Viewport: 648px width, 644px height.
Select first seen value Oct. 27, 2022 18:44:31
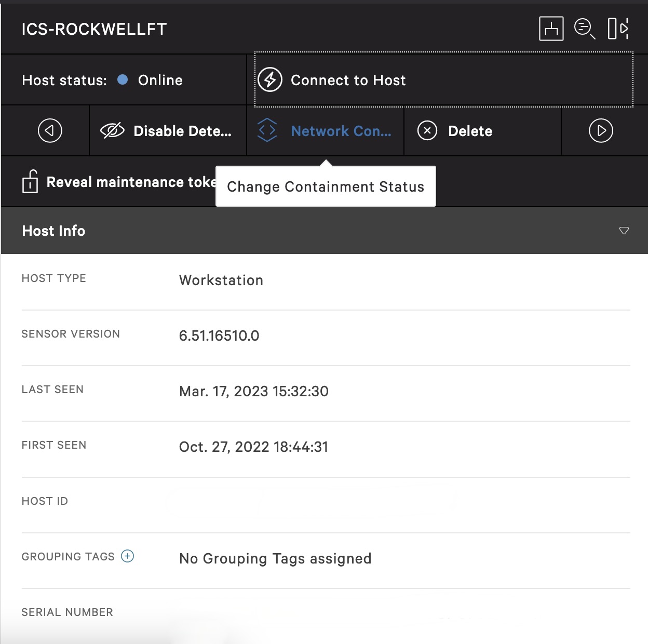[x=254, y=447]
